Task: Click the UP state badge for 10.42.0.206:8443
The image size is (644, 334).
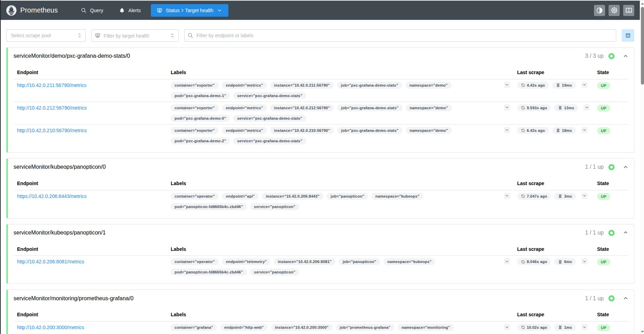Action: point(604,197)
